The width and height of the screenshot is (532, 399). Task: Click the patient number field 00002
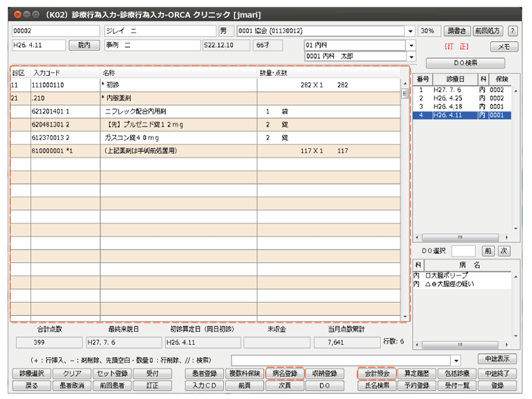point(56,31)
